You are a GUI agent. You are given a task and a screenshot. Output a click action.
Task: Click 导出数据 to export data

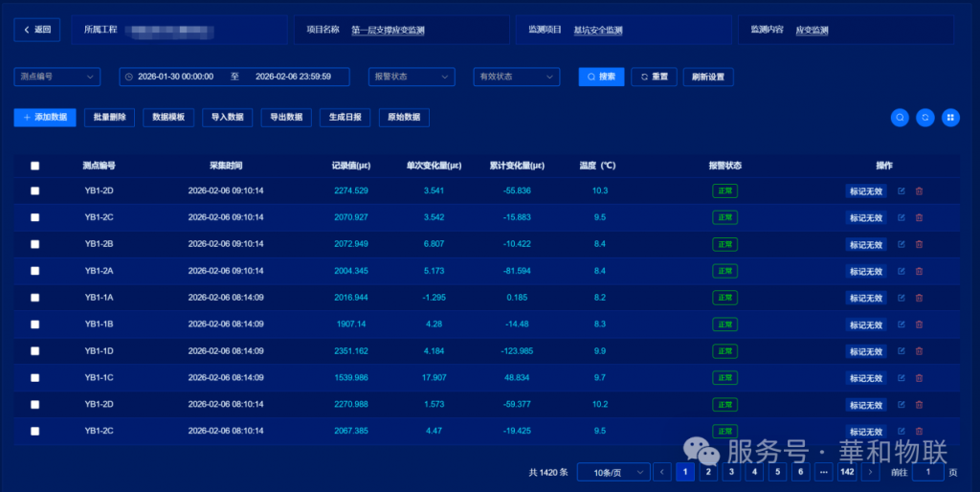[286, 118]
